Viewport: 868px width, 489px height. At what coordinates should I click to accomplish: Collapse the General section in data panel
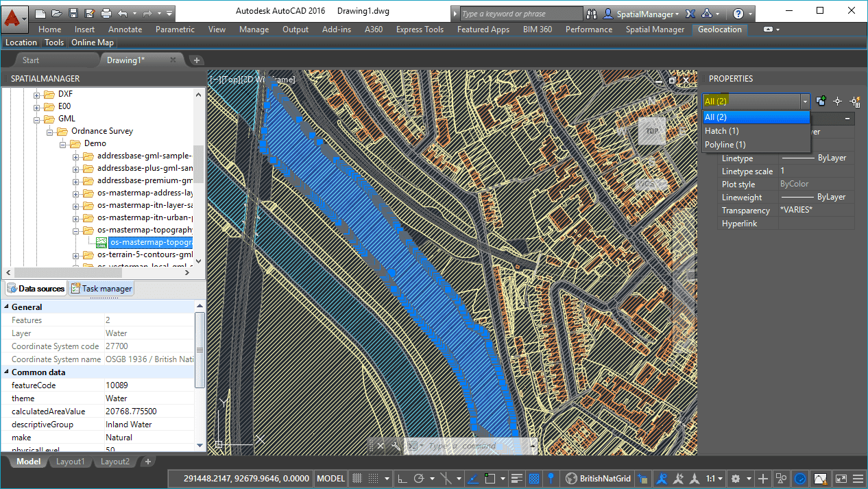point(7,307)
